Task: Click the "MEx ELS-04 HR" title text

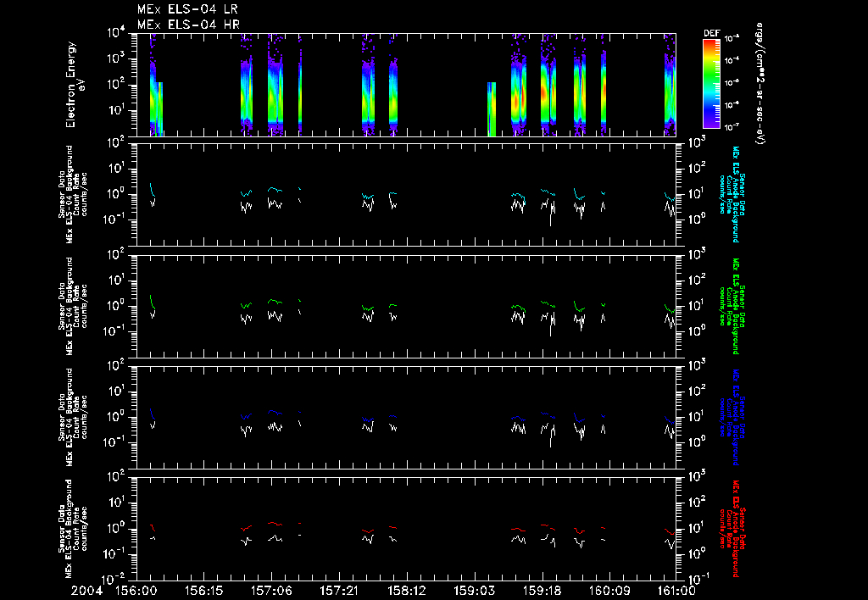Action: coord(188,25)
